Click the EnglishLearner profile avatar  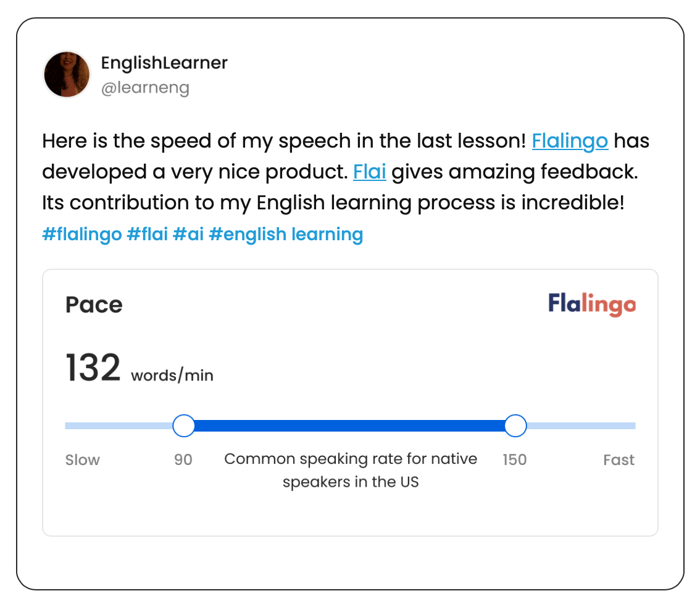[x=67, y=74]
